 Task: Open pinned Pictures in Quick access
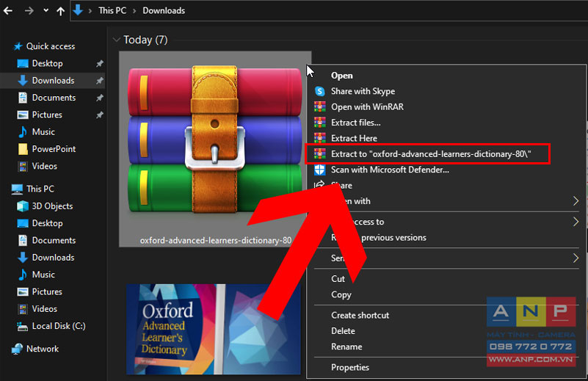(x=47, y=115)
